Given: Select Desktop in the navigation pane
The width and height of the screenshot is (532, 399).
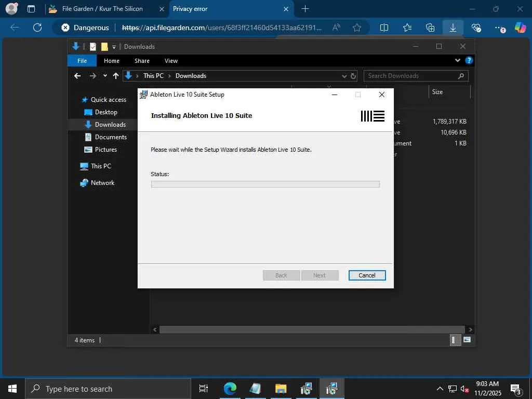Looking at the screenshot, I should point(100,112).
